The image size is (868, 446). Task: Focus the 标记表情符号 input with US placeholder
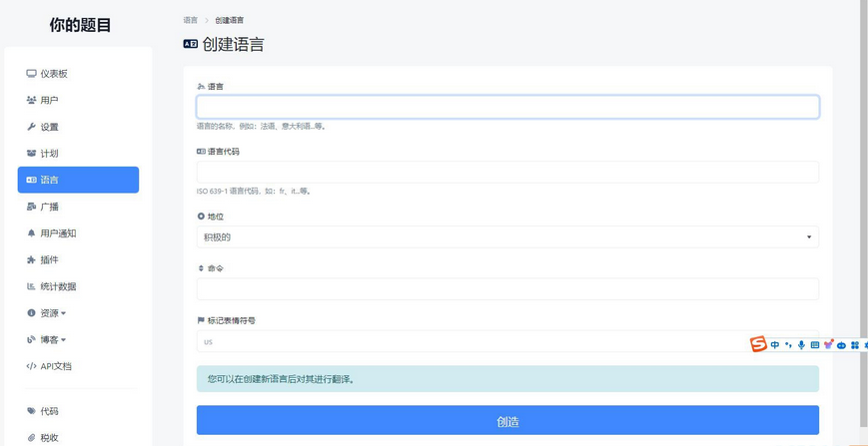[x=507, y=341]
